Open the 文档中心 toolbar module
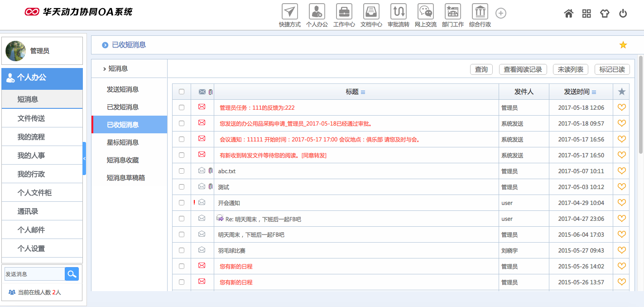The image size is (644, 307). [371, 14]
